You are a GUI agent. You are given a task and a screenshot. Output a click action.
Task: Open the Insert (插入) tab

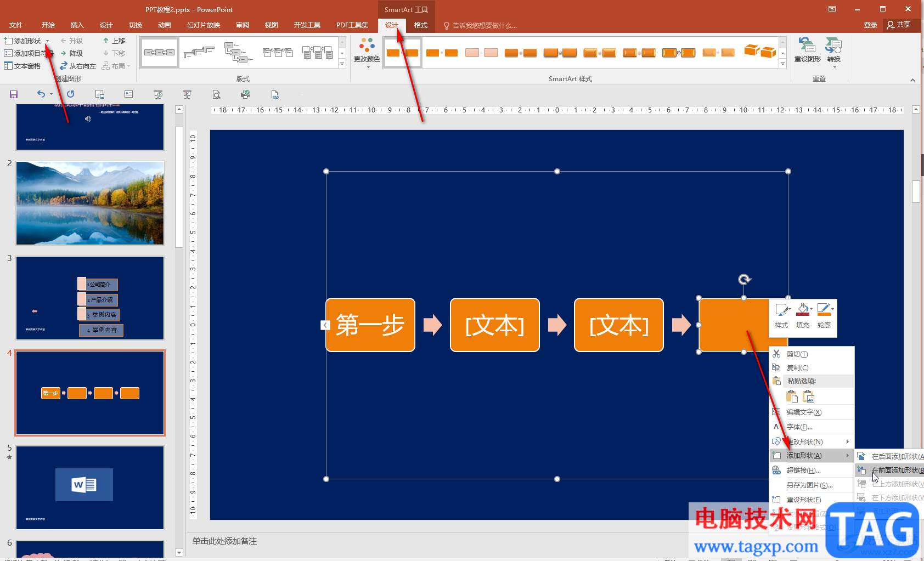tap(77, 25)
